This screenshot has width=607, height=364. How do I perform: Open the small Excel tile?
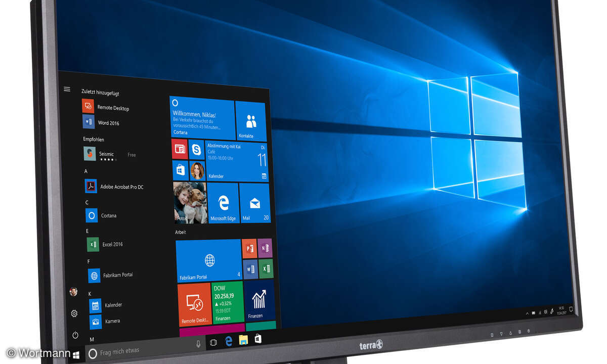266,268
